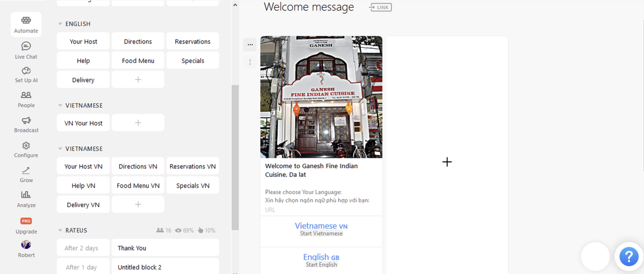Open the Grow section

(x=26, y=175)
